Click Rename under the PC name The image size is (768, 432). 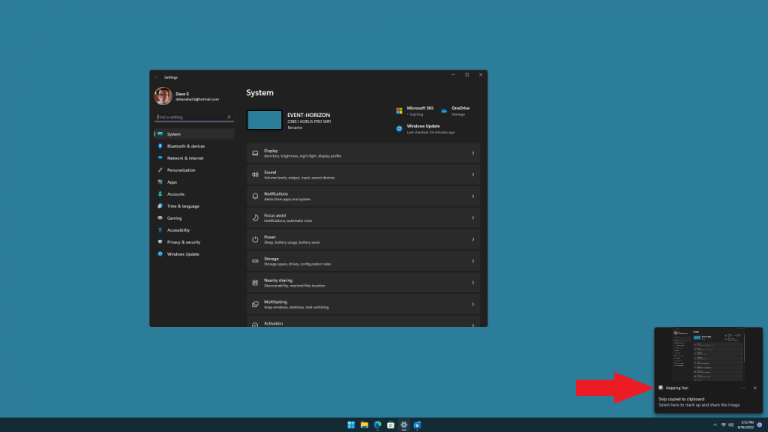coord(295,128)
